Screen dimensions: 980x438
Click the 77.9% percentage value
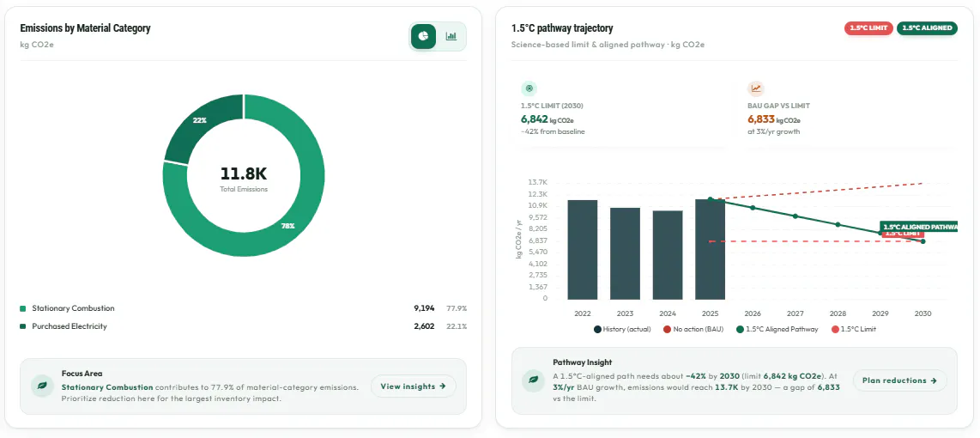(x=457, y=308)
